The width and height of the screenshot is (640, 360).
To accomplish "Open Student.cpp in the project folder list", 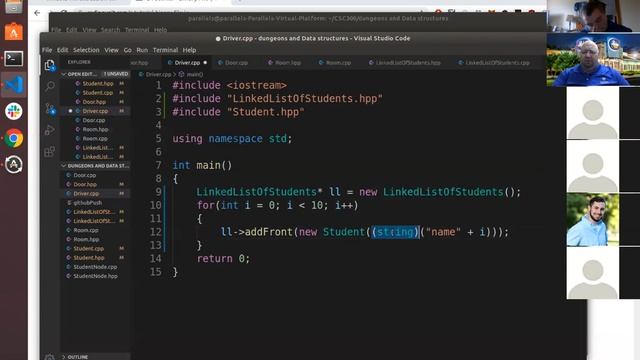I will (x=89, y=248).
